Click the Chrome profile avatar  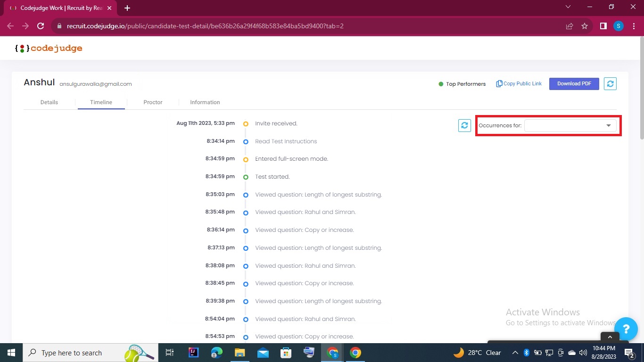click(618, 26)
